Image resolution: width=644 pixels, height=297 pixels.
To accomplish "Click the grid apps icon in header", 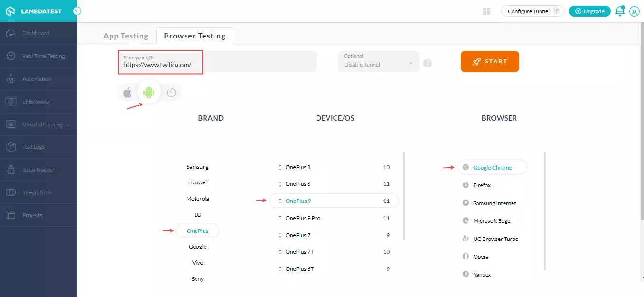I will click(486, 11).
